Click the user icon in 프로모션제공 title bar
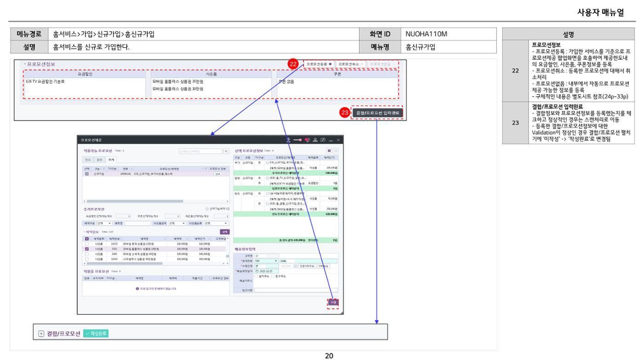 (x=316, y=139)
